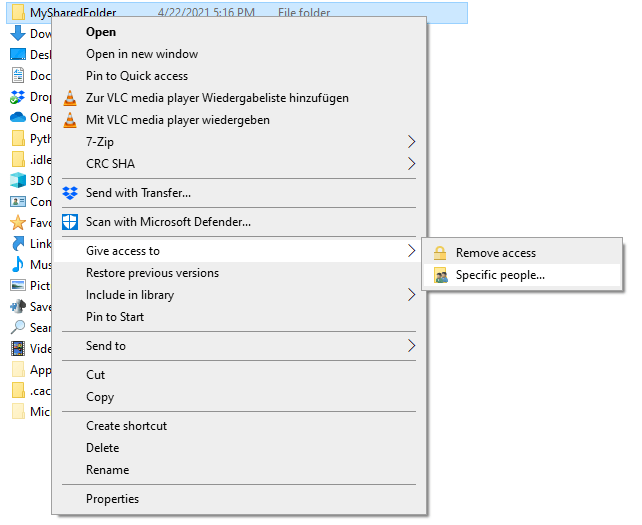Expand the 7-Zip submenu arrow
Image resolution: width=642 pixels, height=525 pixels.
click(411, 142)
